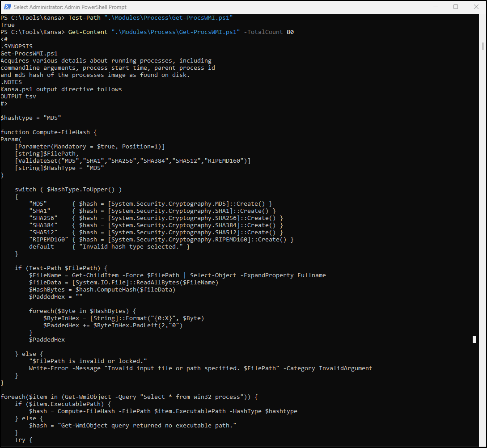
Task: Click the 'OUTPUT tsv' line
Action: point(18,96)
